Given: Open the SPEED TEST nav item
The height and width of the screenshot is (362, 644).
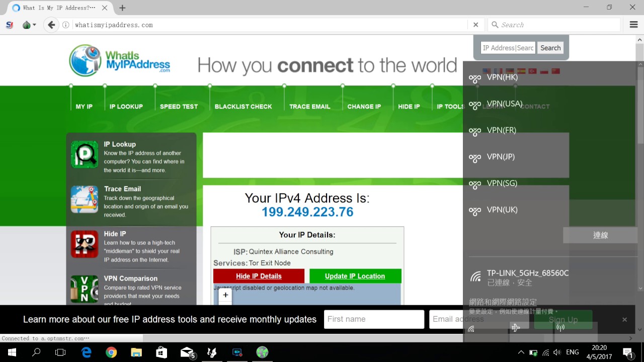Looking at the screenshot, I should (179, 107).
